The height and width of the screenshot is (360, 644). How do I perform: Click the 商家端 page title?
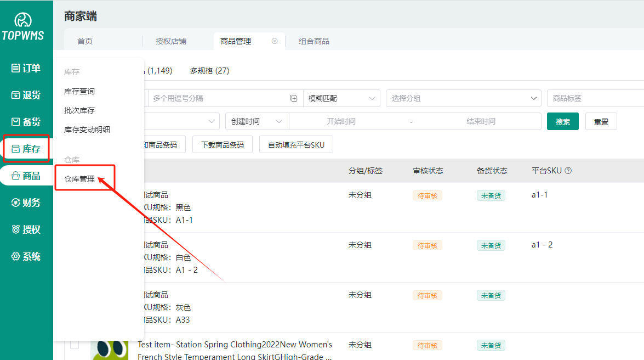click(81, 16)
